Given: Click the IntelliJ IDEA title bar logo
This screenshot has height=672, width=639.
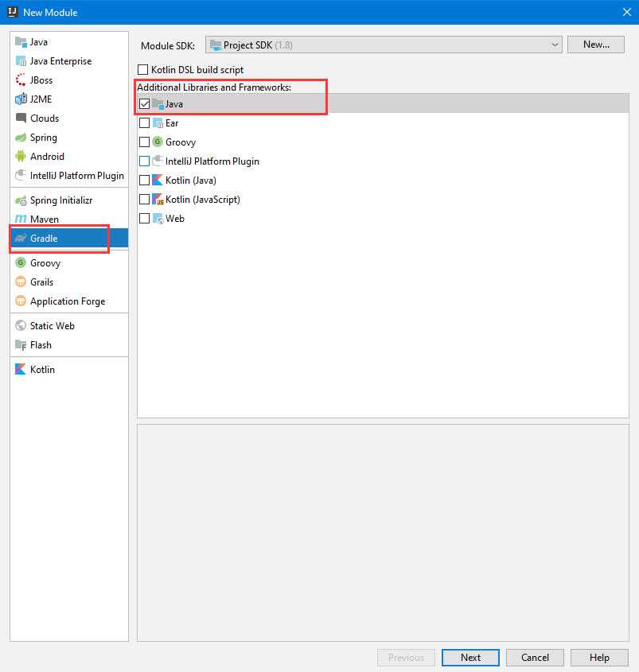Looking at the screenshot, I should [13, 12].
